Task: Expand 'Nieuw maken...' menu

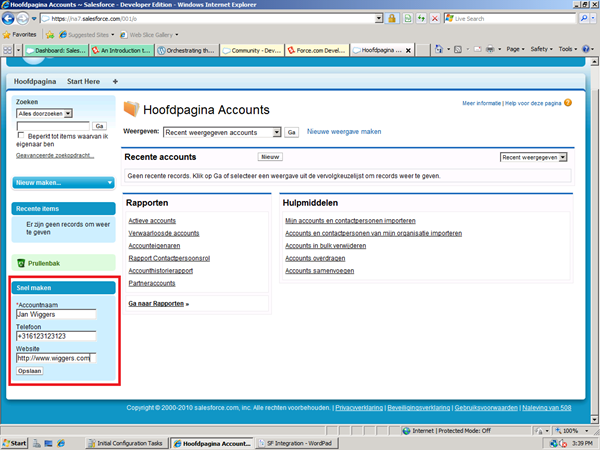Action: (64, 183)
